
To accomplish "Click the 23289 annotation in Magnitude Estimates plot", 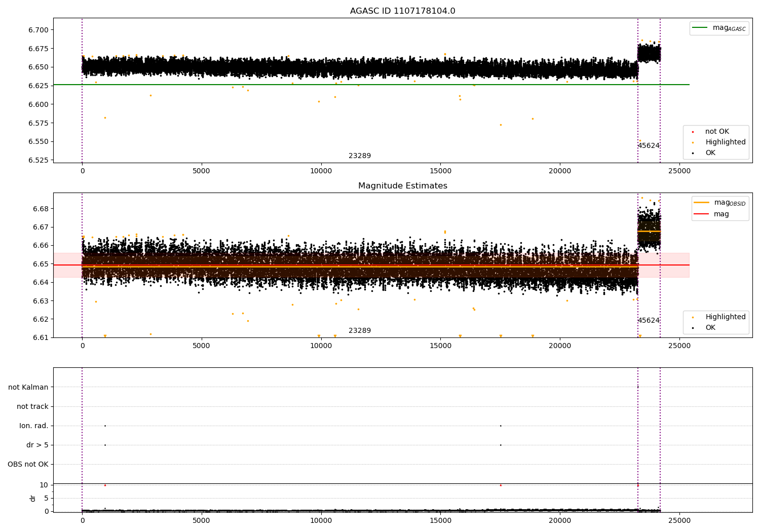I will (360, 331).
